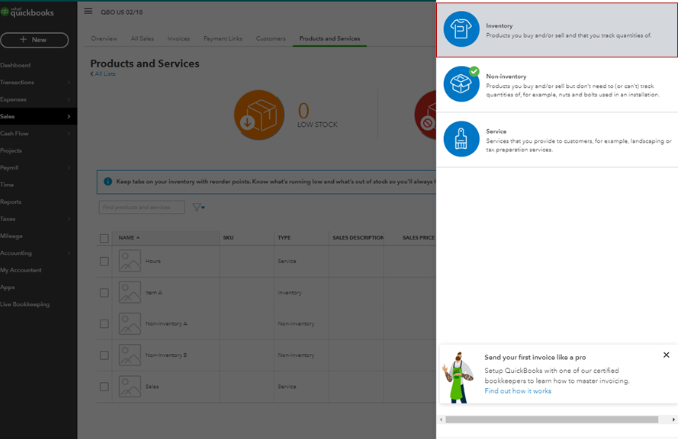Click the Item A image placeholder
Image resolution: width=682 pixels, height=439 pixels.
tap(130, 292)
